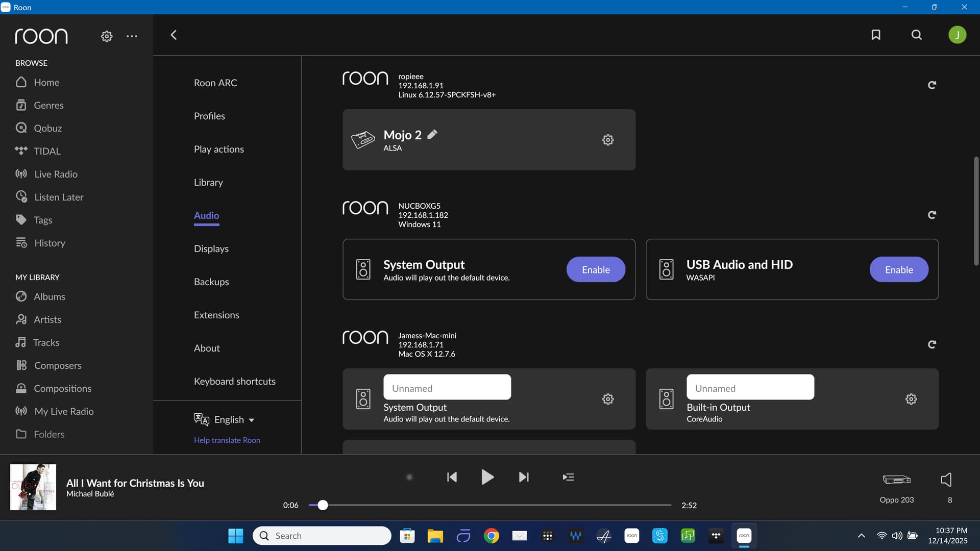Open volume speaker icon at bottom right
Screen dimensions: 980x551
point(946,480)
